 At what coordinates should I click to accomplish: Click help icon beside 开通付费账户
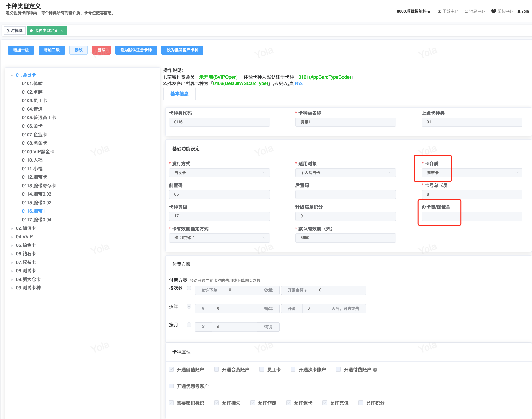click(375, 370)
